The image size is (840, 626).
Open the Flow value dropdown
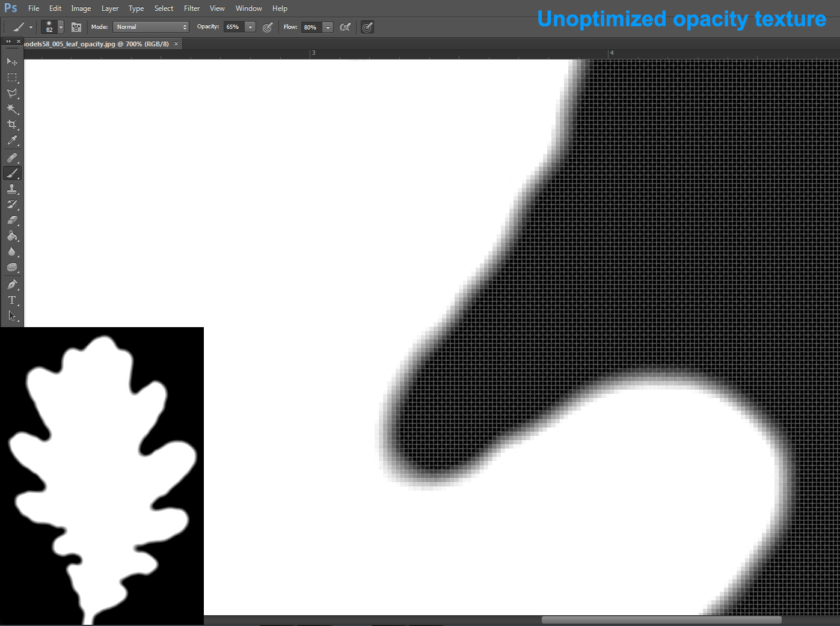tap(328, 27)
